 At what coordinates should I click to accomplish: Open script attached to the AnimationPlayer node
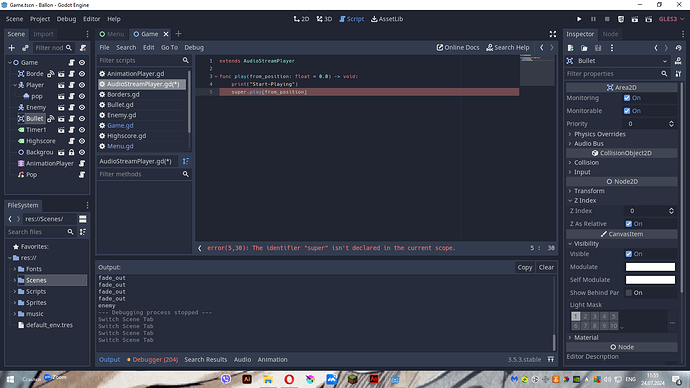click(82, 163)
